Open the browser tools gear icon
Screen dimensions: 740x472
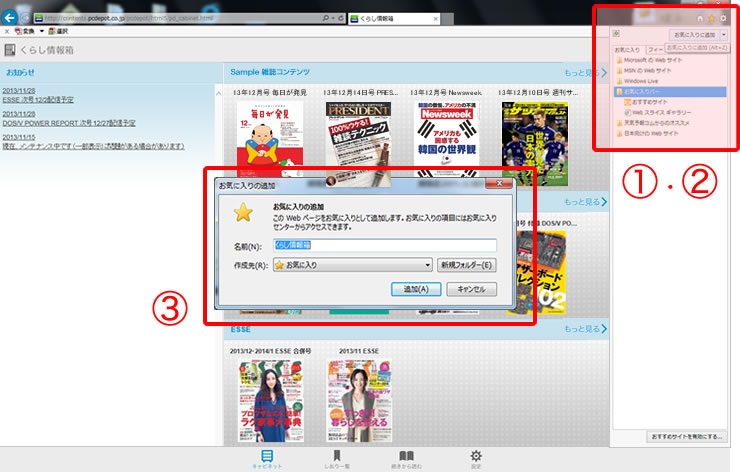click(x=723, y=19)
